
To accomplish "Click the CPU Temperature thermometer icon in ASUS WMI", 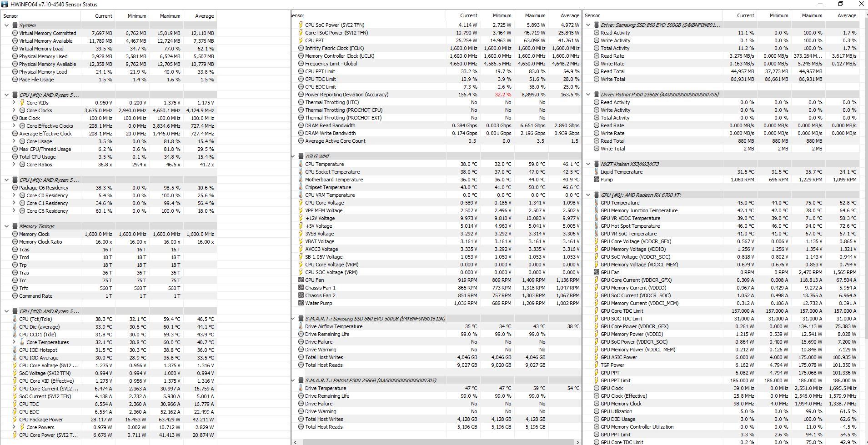I will 301,164.
